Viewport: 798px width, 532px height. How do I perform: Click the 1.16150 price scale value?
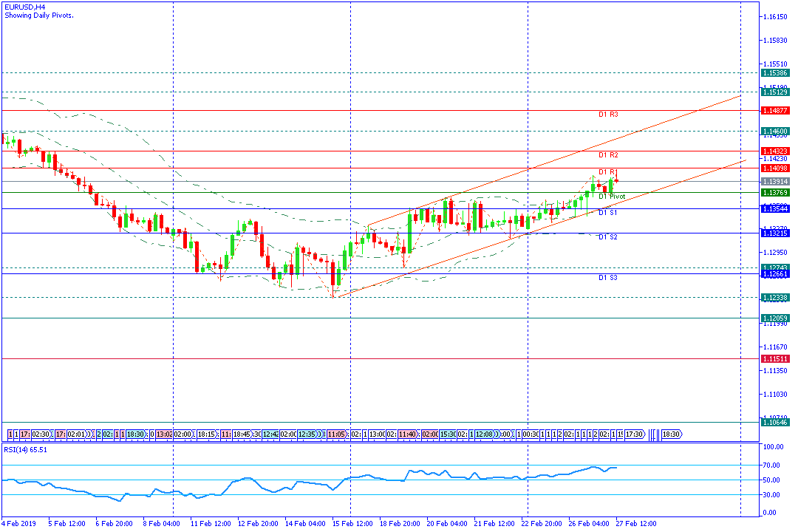point(775,17)
